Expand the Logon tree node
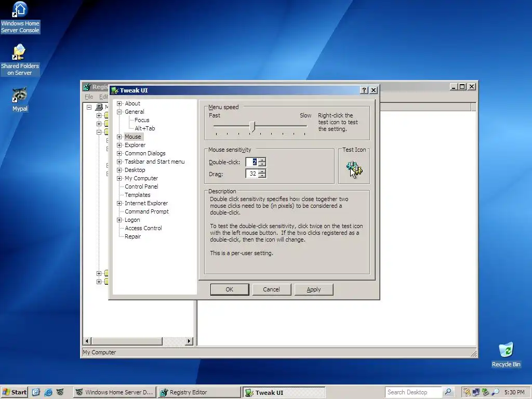The width and height of the screenshot is (532, 399). (x=119, y=220)
